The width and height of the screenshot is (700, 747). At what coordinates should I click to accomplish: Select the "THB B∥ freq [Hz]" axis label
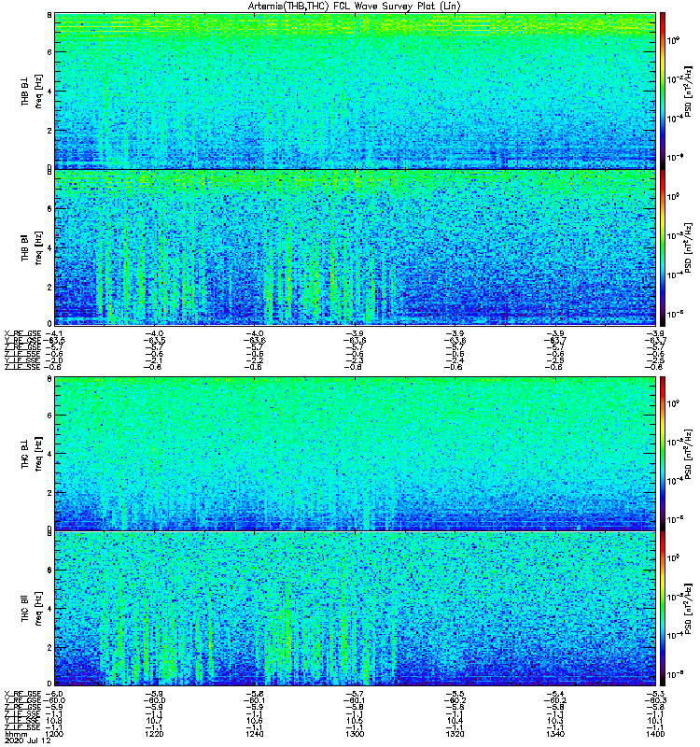pyautogui.click(x=32, y=247)
